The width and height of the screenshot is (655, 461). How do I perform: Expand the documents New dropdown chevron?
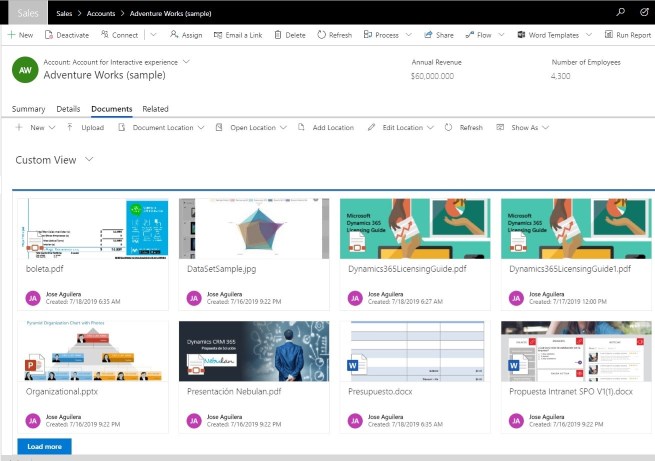(52, 127)
